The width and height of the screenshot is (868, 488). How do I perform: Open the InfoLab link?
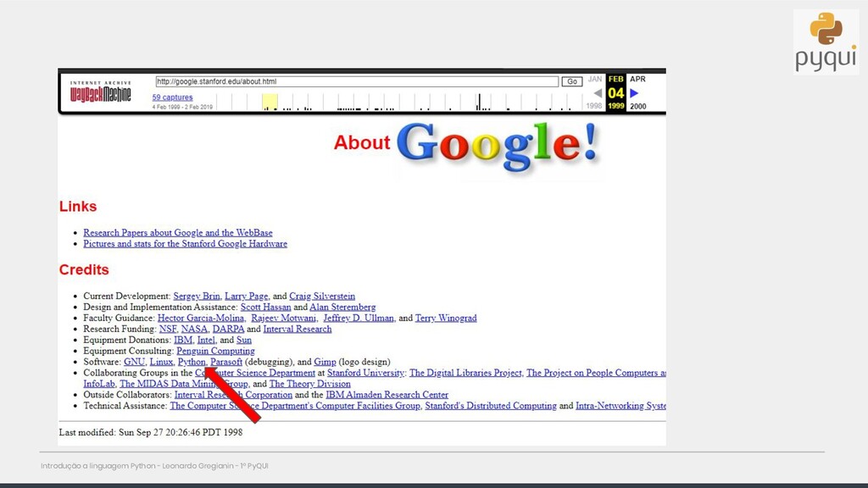coord(99,384)
